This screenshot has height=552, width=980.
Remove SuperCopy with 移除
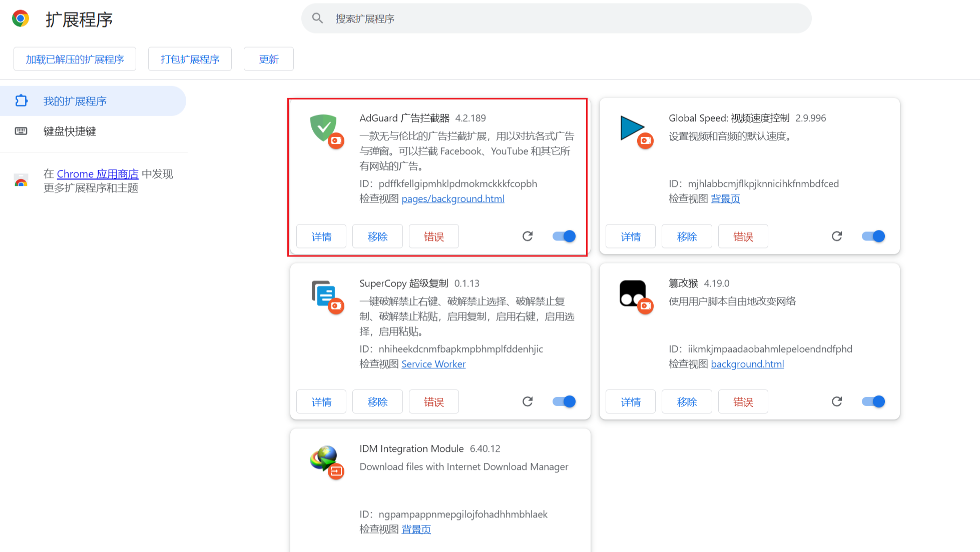377,402
